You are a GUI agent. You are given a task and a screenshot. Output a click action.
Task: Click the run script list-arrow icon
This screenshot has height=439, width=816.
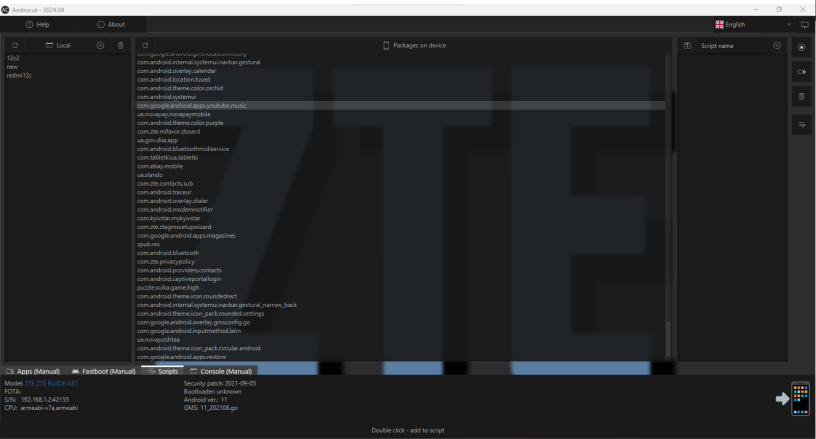pos(802,124)
